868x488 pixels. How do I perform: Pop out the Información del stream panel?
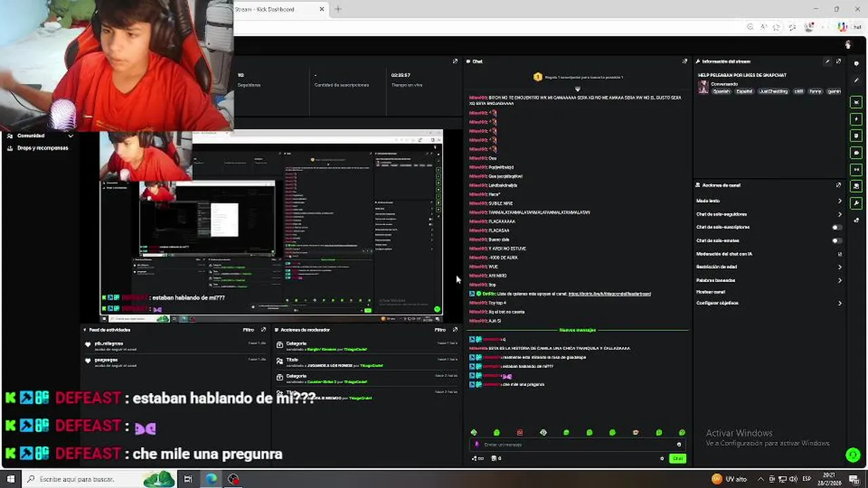click(838, 62)
